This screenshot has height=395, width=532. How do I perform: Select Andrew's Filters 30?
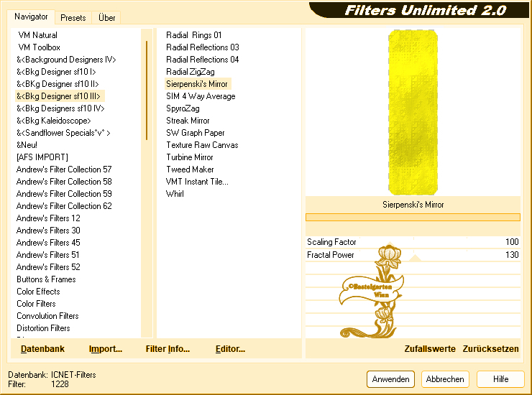pyautogui.click(x=48, y=231)
